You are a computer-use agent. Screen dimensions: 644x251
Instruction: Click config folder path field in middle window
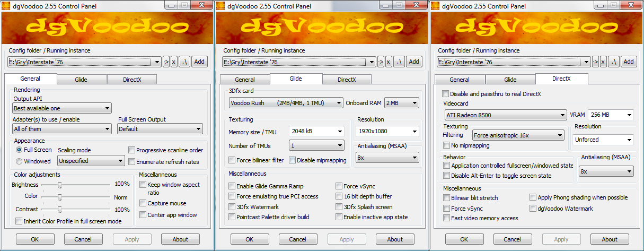tap(299, 62)
